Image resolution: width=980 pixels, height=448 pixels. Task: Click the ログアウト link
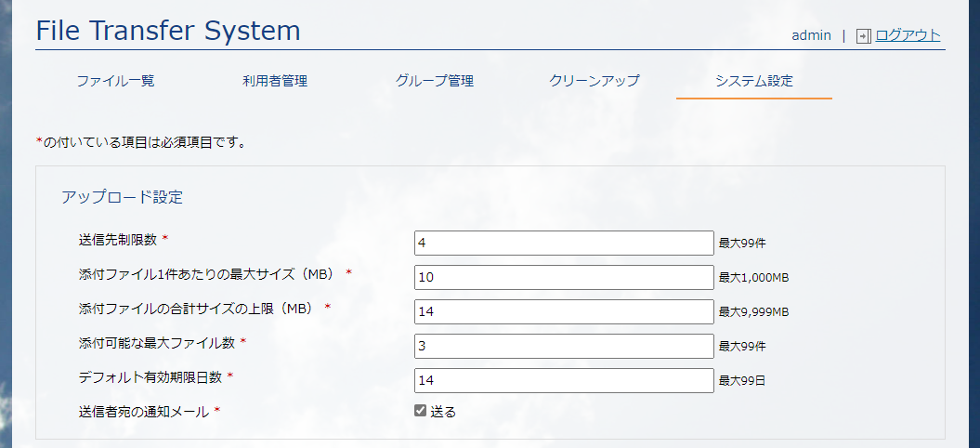[908, 35]
